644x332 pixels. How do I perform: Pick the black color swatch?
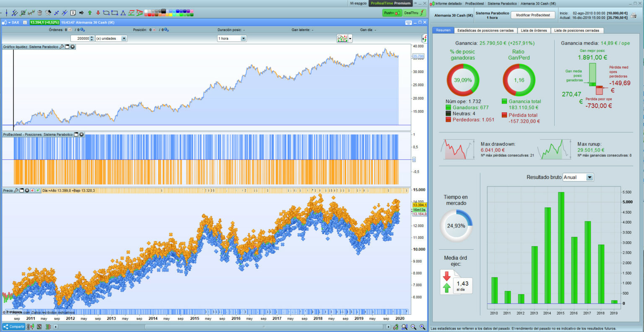pyautogui.click(x=164, y=11)
